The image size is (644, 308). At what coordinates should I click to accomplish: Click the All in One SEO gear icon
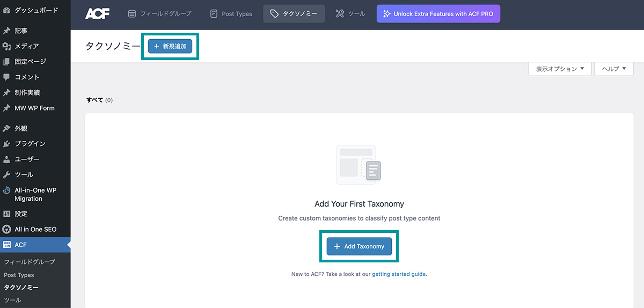point(6,229)
